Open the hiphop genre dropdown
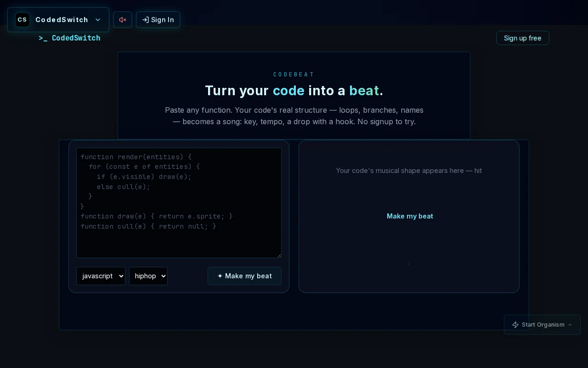The image size is (588, 368). tap(148, 276)
